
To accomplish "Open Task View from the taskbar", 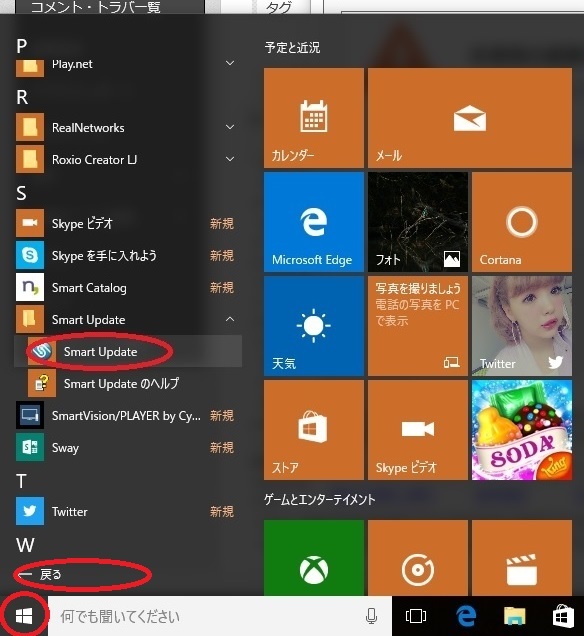I will [x=416, y=616].
